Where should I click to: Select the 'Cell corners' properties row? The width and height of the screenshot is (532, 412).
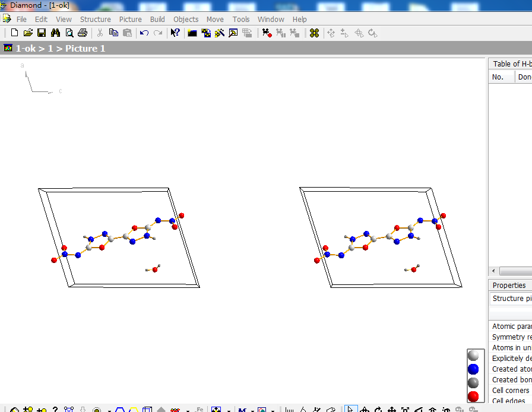click(511, 390)
